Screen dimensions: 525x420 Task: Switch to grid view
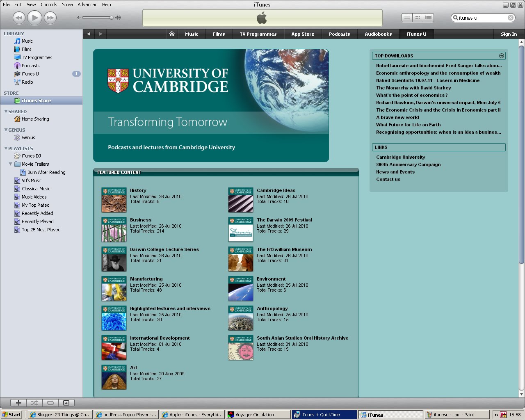tap(418, 18)
